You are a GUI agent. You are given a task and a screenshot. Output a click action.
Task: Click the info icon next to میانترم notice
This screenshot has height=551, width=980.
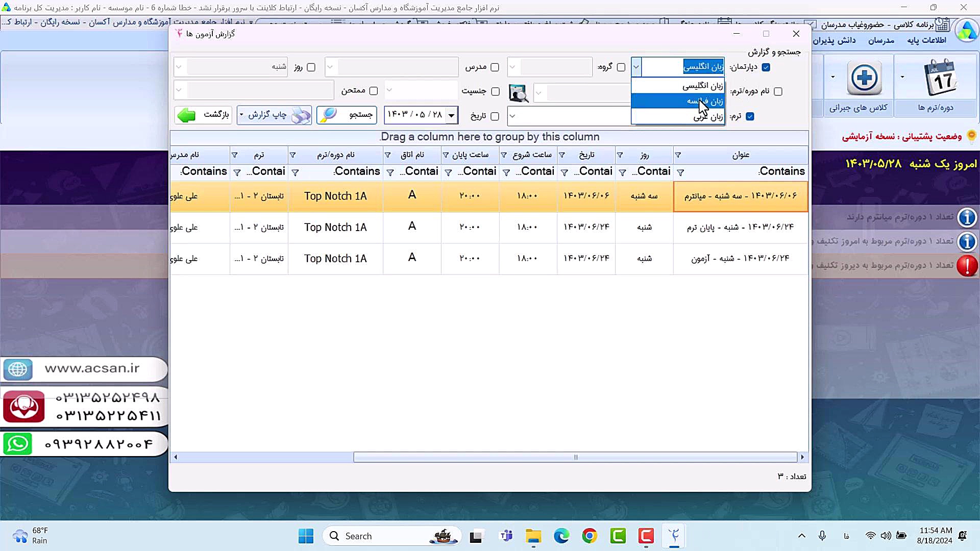pos(967,217)
